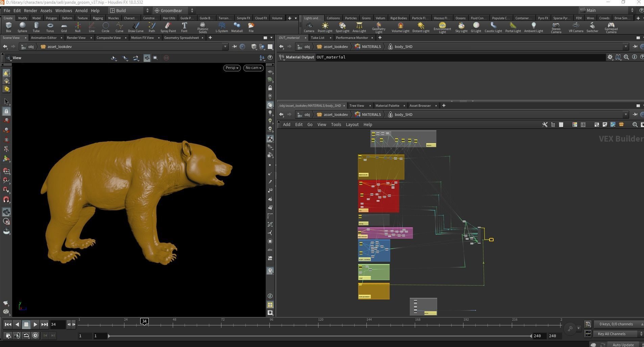Open the Persp viewport dropdown
Image resolution: width=644 pixels, height=347 pixels.
point(232,68)
